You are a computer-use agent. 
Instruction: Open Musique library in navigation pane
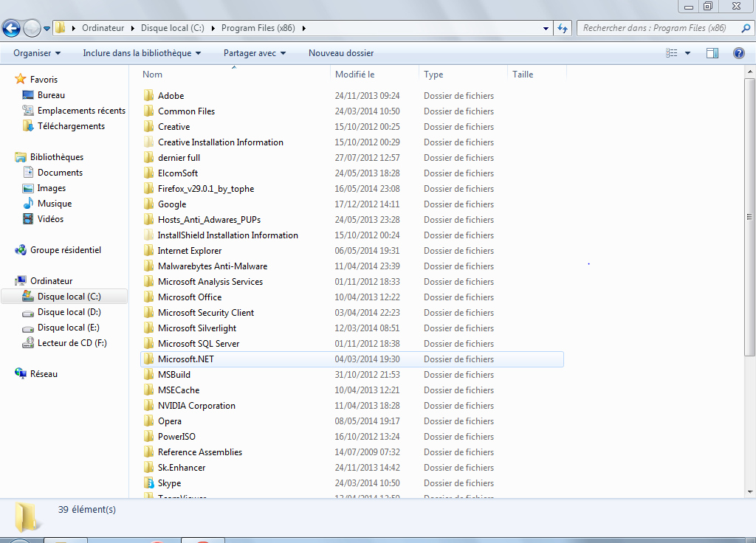click(47, 204)
